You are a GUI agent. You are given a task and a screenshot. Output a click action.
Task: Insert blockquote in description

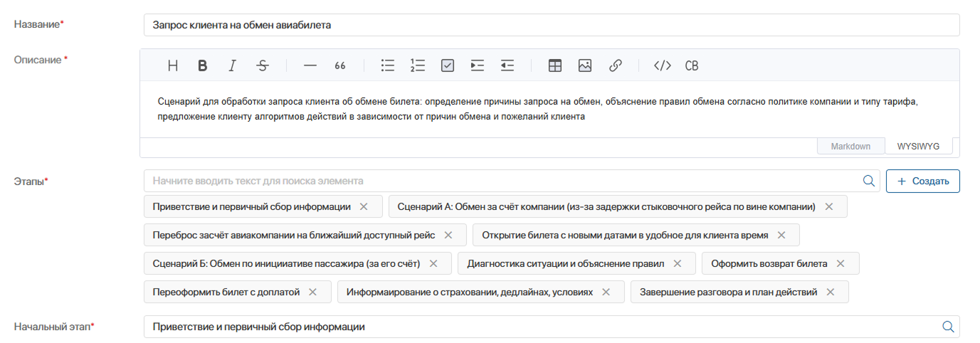pyautogui.click(x=339, y=65)
